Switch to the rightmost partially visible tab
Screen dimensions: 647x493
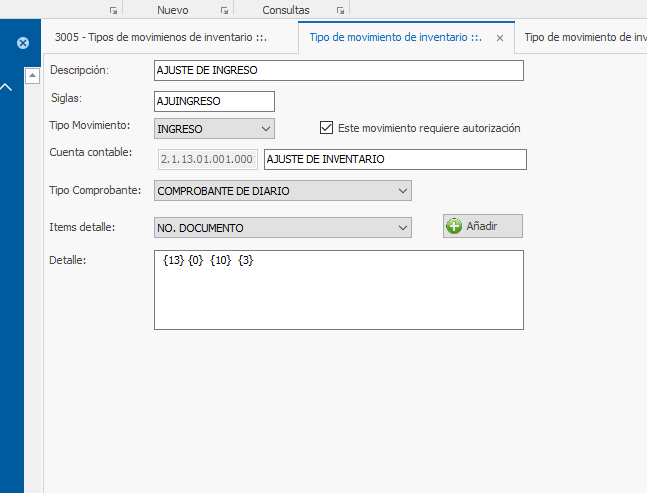[x=585, y=38]
